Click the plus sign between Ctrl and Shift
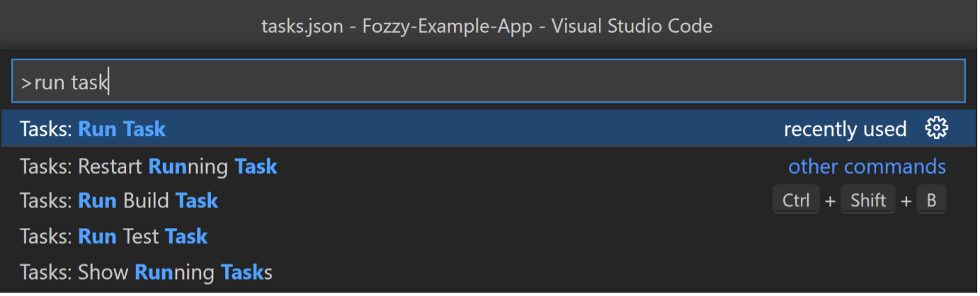Screen dimensions: 980x296 point(830,201)
